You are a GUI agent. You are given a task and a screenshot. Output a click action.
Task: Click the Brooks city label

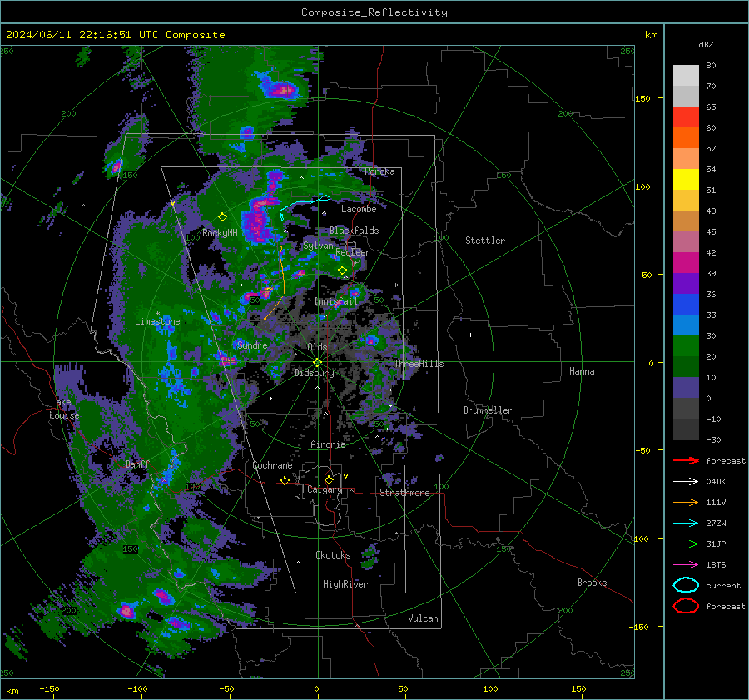[x=592, y=583]
